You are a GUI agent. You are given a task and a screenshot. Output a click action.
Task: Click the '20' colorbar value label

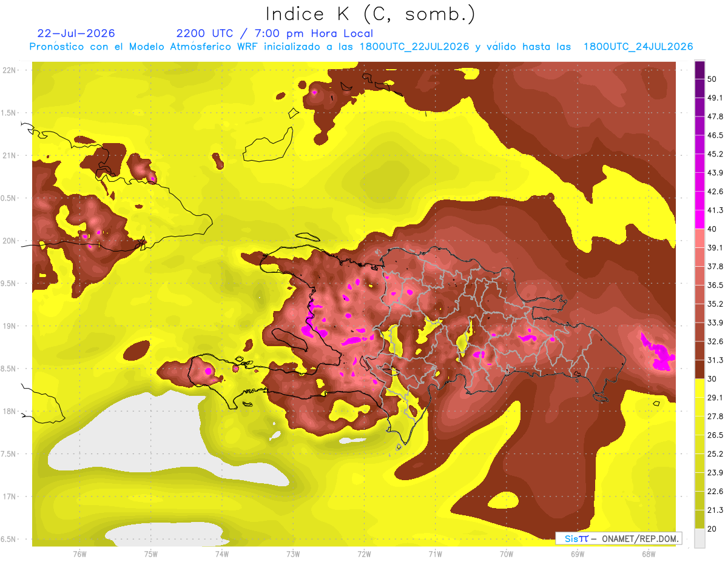(713, 528)
